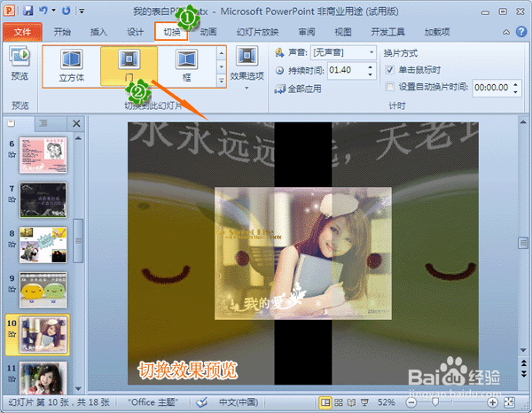Enable the 设置自动换片时间 checkbox
Viewport: 532px width, 413px height.
(x=390, y=87)
